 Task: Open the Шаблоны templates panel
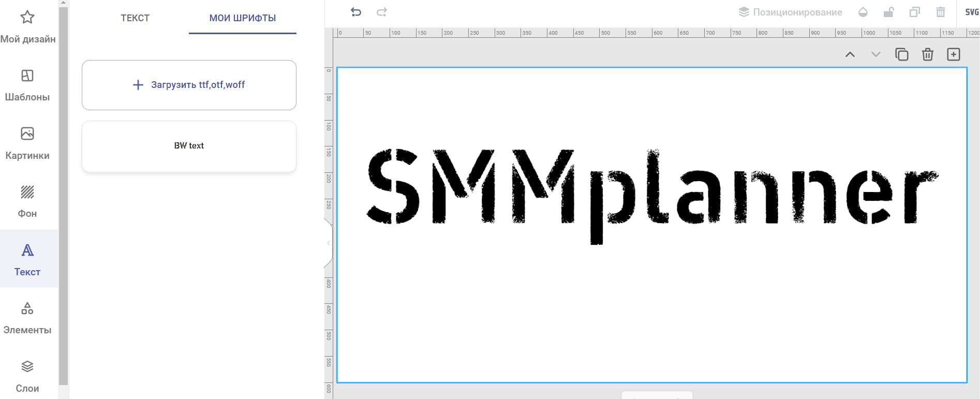pos(27,85)
